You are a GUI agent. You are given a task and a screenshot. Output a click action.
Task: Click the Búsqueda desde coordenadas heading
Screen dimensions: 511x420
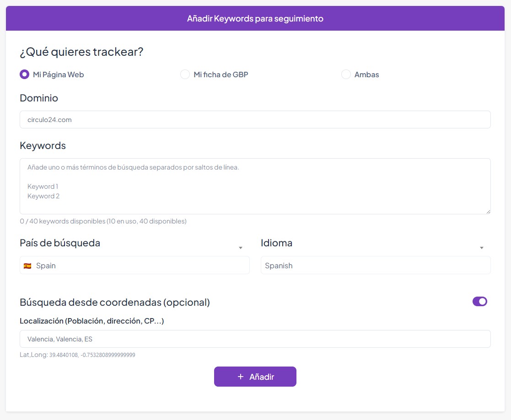point(114,303)
